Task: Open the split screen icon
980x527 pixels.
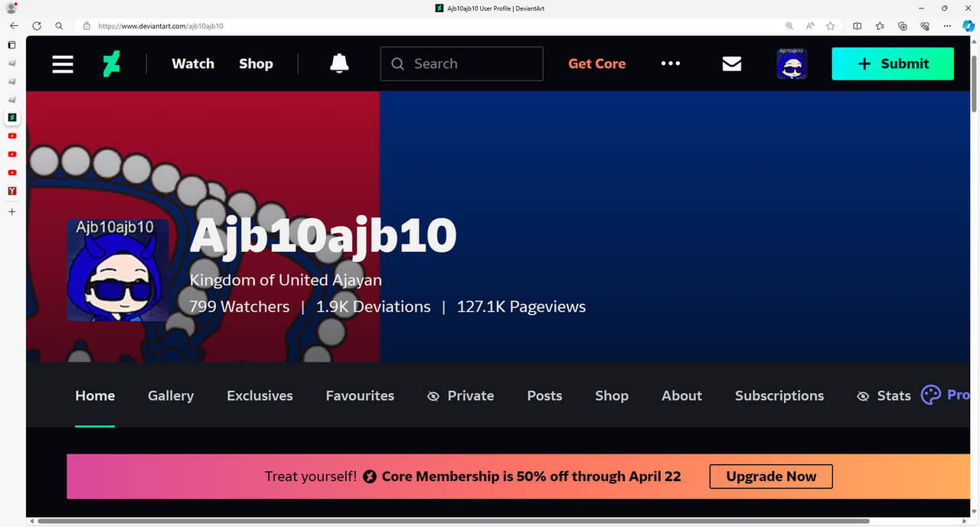Action: [857, 25]
